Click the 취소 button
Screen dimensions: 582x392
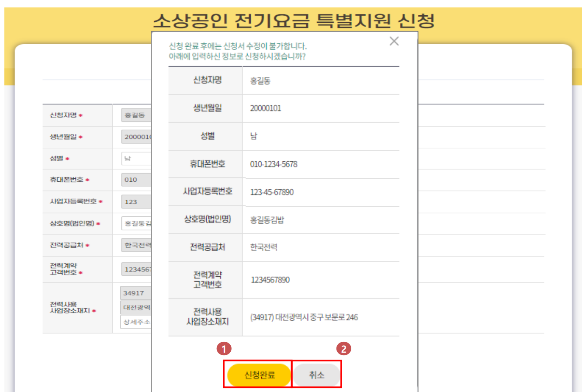pos(316,375)
